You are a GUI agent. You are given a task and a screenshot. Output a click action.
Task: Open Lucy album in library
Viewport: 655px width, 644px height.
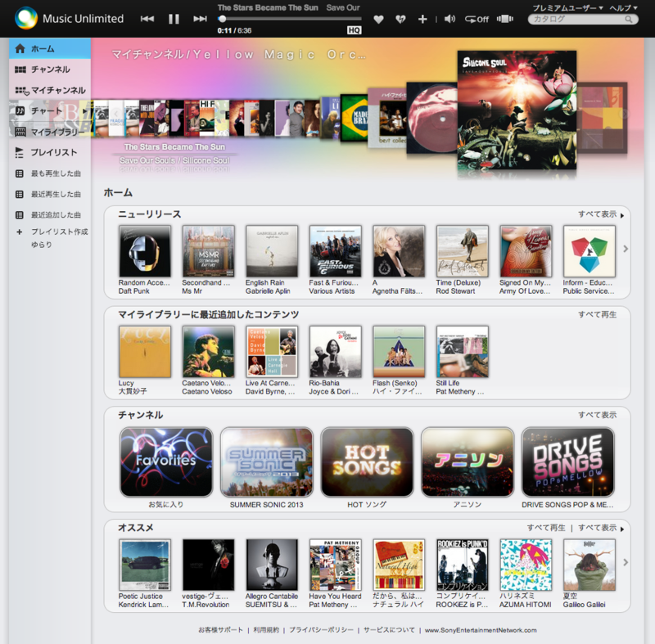tap(145, 352)
